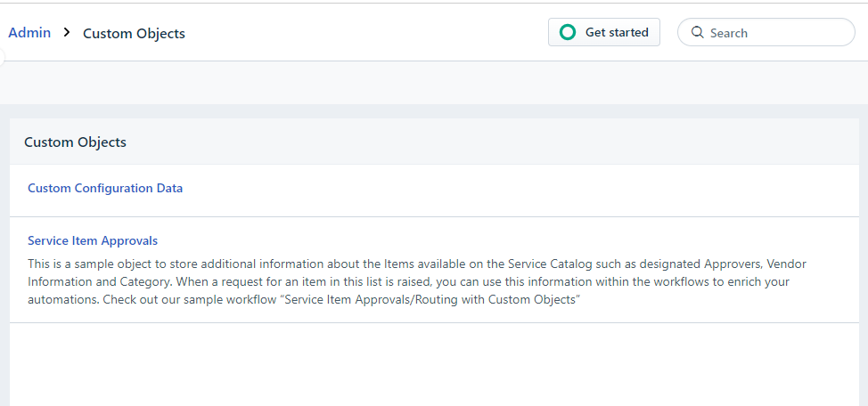The width and height of the screenshot is (868, 406).
Task: Go back to the Admin breadcrumb
Action: click(29, 33)
